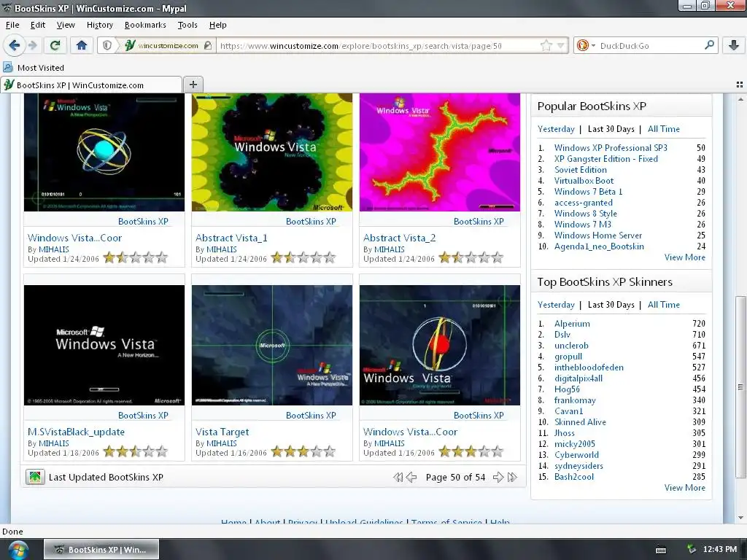Select Yesterday under Popular BootSkins XP
This screenshot has width=747, height=560.
click(x=556, y=129)
